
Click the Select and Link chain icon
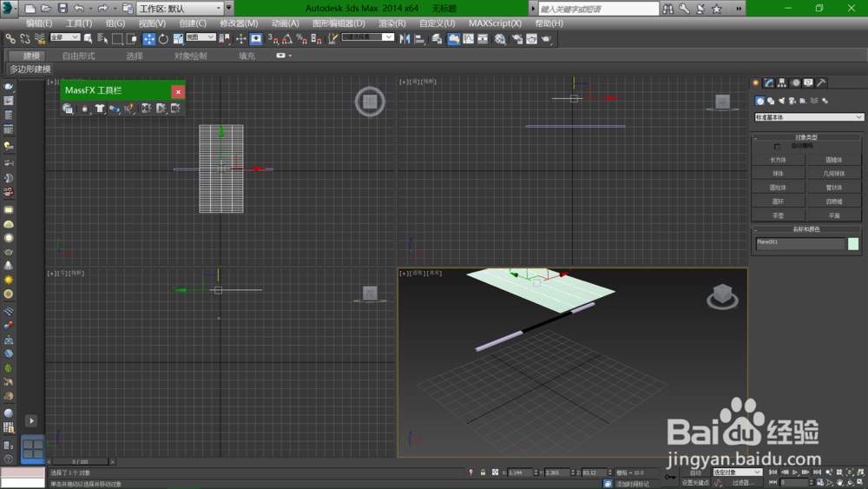[x=10, y=38]
